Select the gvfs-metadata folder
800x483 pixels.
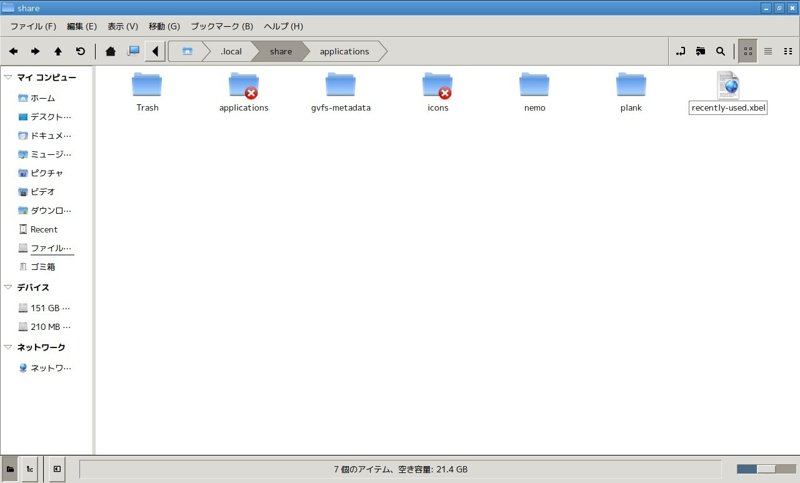click(341, 92)
